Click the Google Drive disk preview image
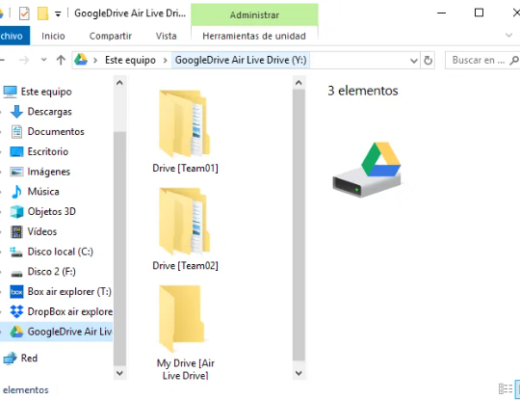Image resolution: width=520 pixels, height=400 pixels. tap(367, 170)
